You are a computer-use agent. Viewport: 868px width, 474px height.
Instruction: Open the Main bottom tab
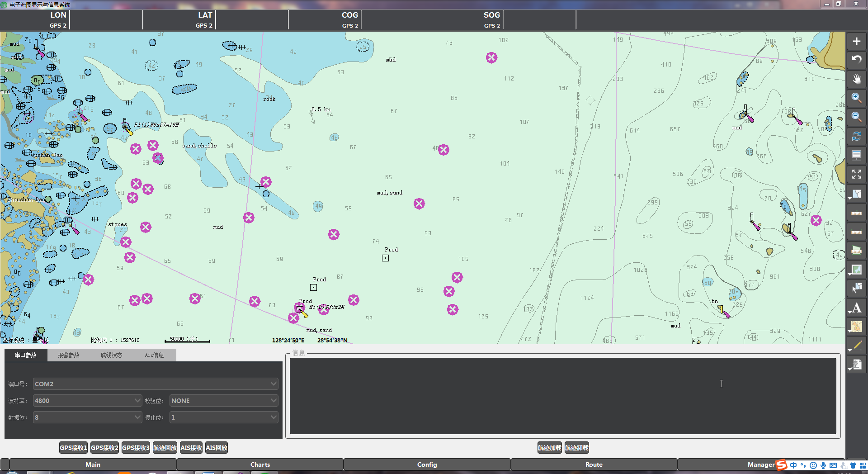[x=93, y=465]
